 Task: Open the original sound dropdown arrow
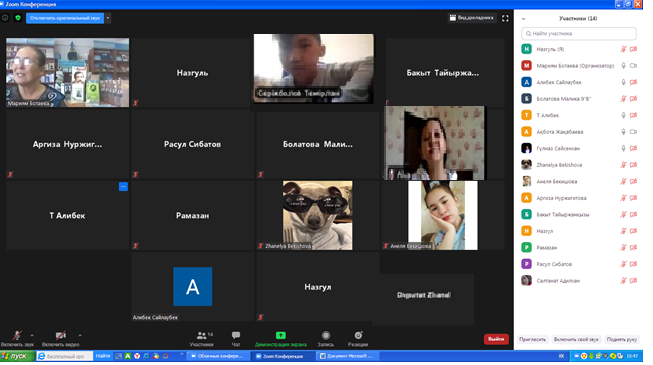(x=108, y=18)
